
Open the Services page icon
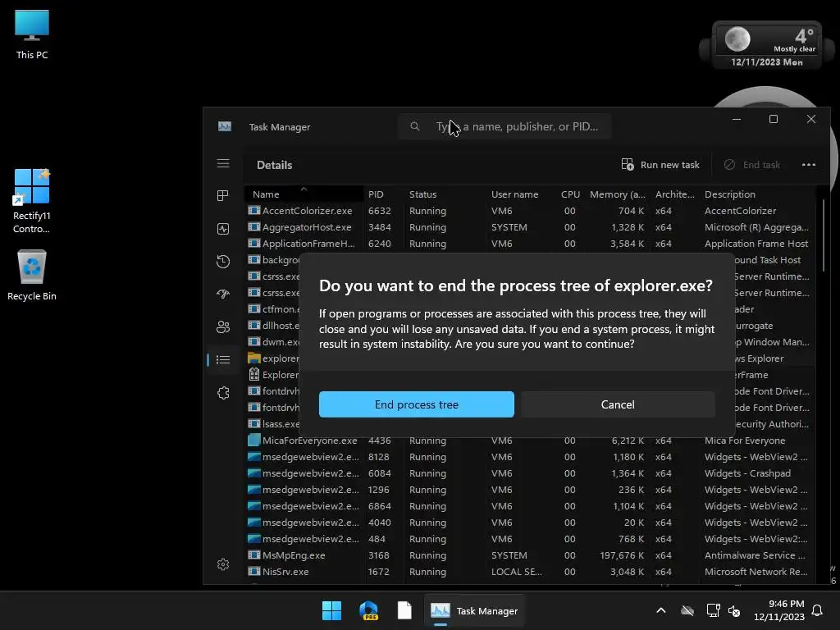(223, 393)
